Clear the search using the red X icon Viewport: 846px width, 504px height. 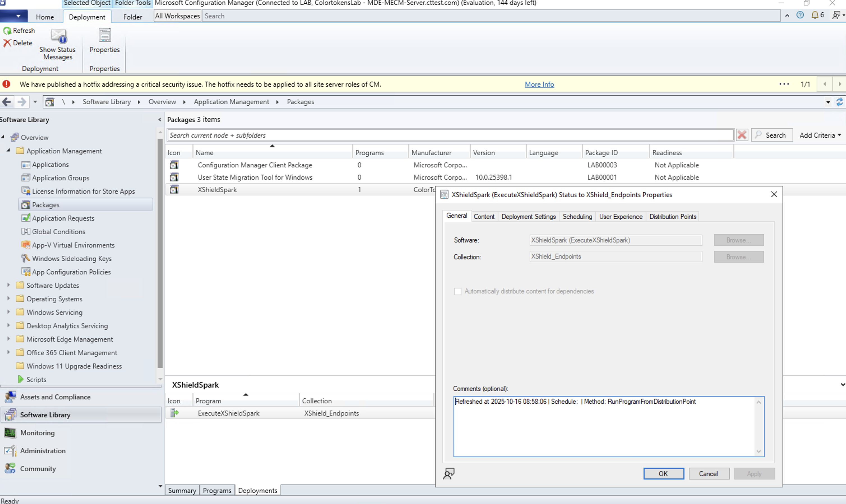(x=742, y=135)
